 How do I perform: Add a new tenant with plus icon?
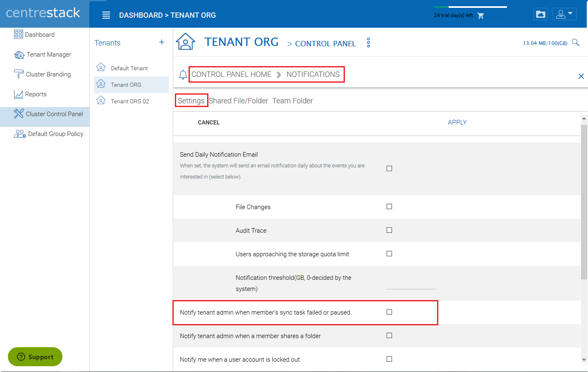pos(162,42)
